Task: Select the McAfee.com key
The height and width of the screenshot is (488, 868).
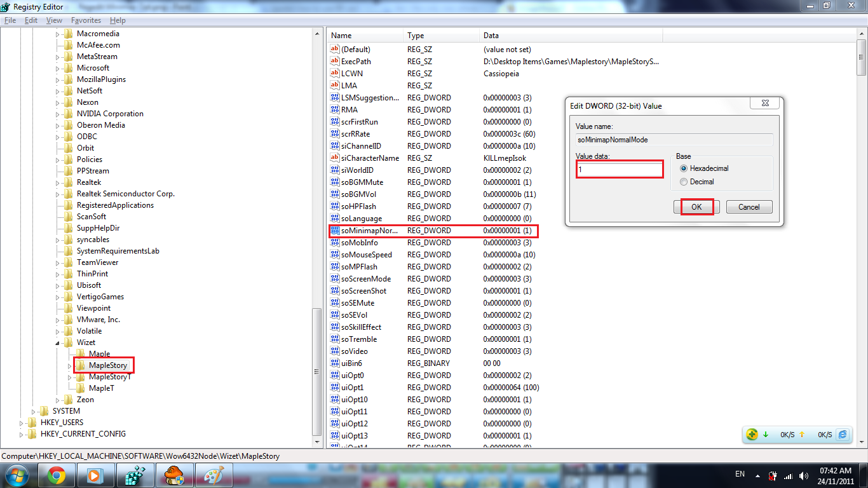Action: click(98, 45)
